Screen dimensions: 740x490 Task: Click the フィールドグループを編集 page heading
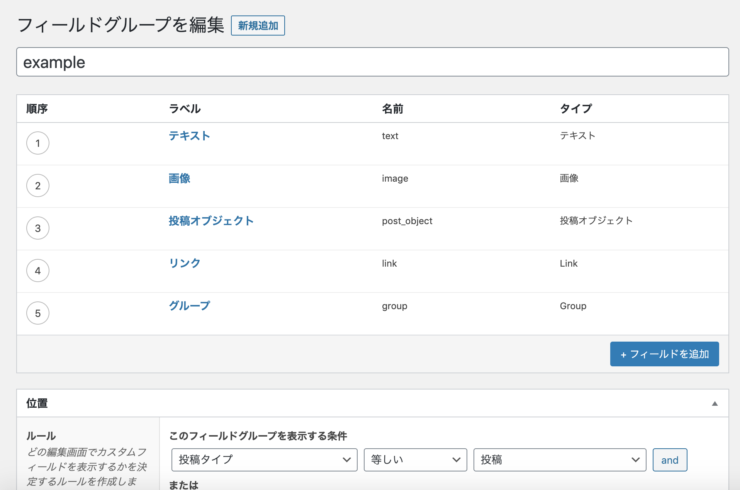[x=120, y=25]
